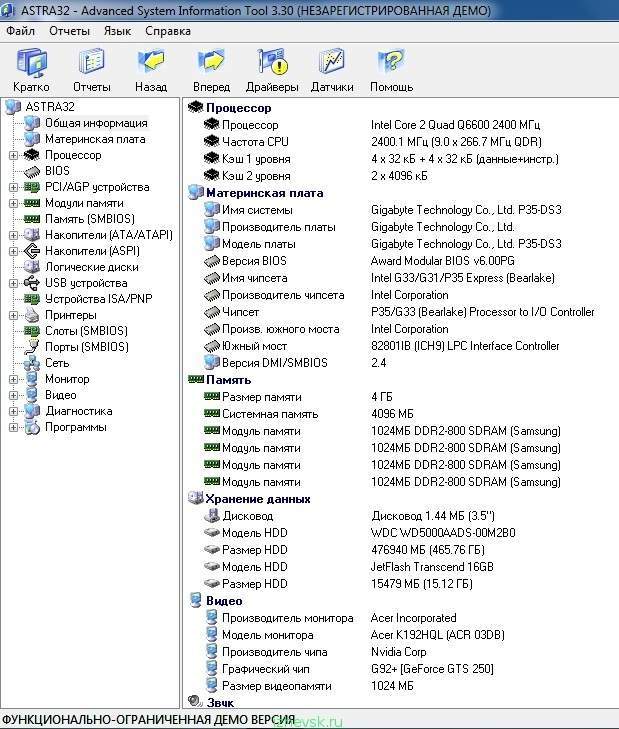Viewport: 619px width, 729px height.
Task: Click the Видео section header icon
Action: click(x=196, y=600)
